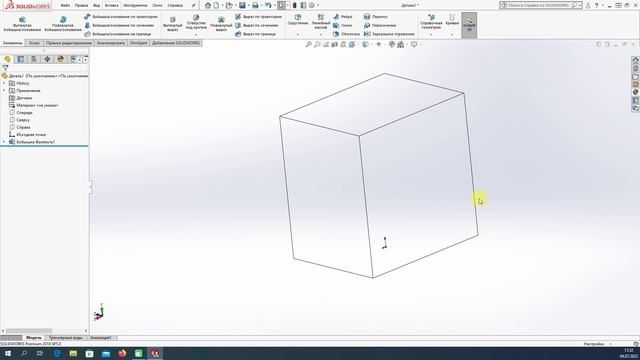Viewport: 640px width, 360px height.
Task: Click the Undo icon
Action: (x=268, y=5)
